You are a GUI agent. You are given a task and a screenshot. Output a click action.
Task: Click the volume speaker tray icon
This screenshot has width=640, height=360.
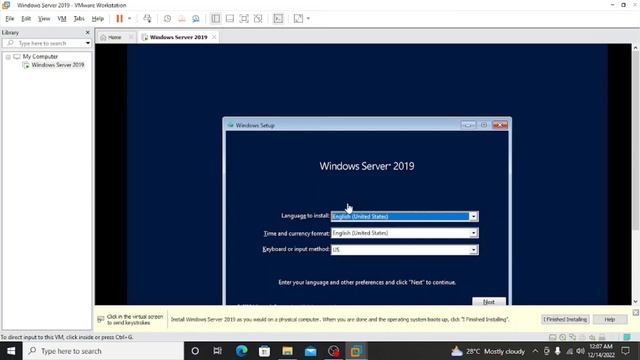pos(580,351)
